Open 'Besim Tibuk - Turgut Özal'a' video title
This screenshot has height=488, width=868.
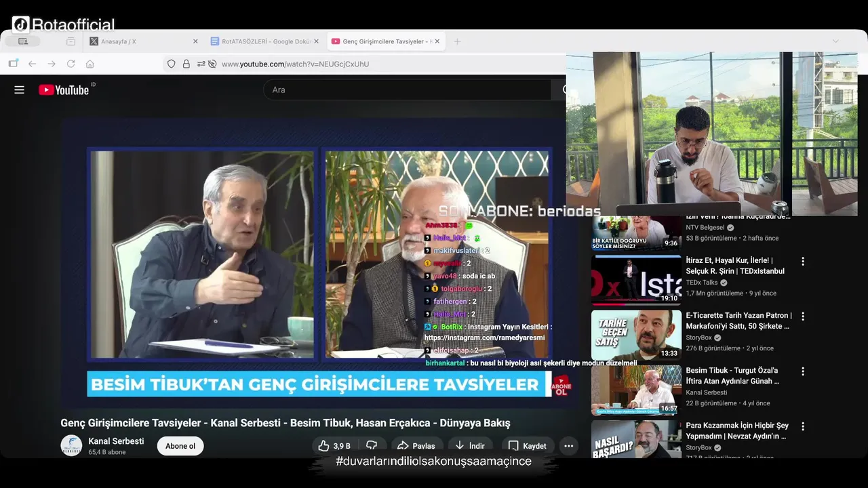(732, 375)
